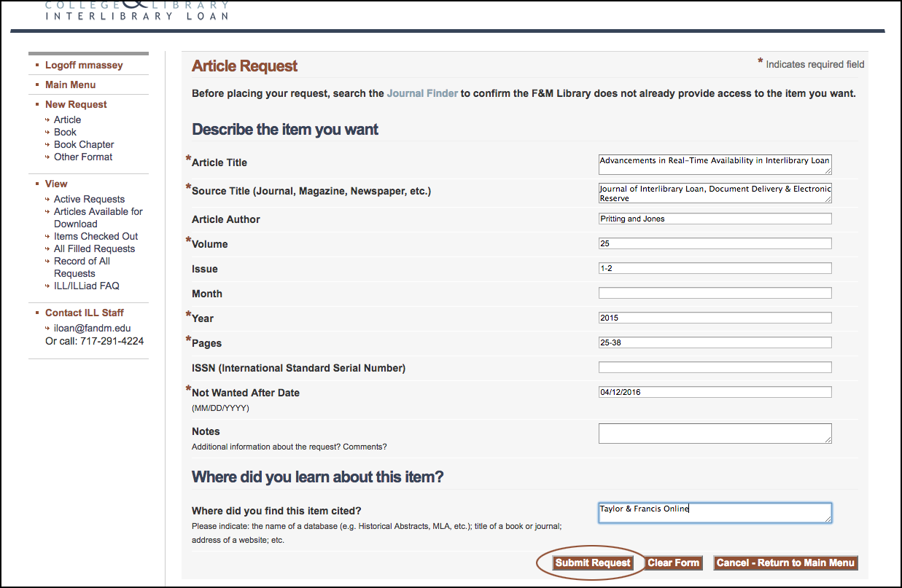The image size is (902, 588).
Task: Select the Notes text area
Action: (x=715, y=434)
